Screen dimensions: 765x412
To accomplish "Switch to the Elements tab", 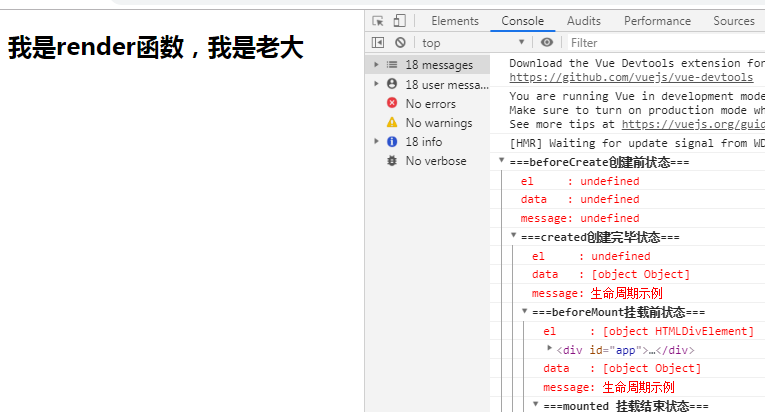I will [x=455, y=21].
